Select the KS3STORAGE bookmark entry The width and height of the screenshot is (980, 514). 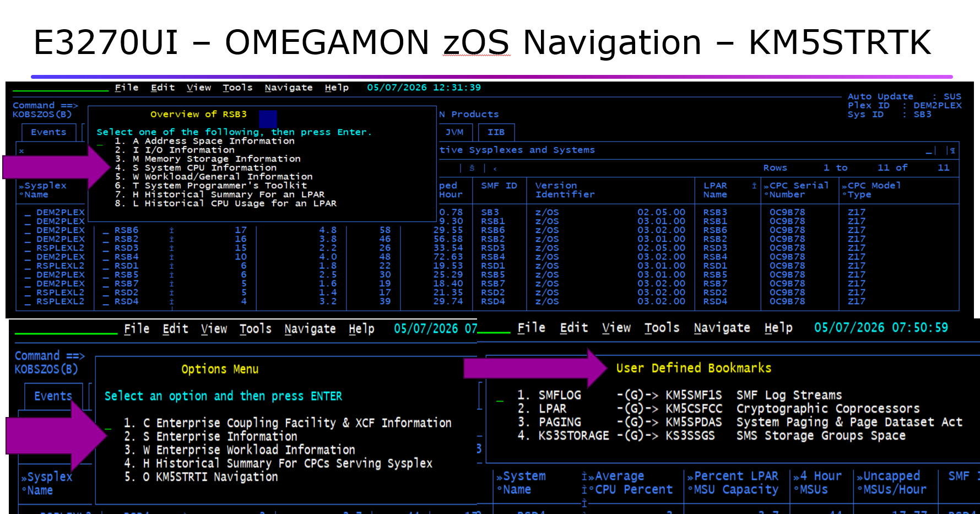pyautogui.click(x=711, y=436)
